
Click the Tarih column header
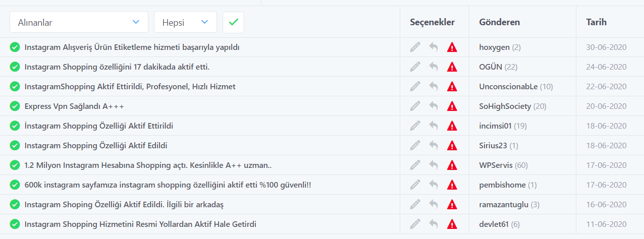pyautogui.click(x=597, y=22)
